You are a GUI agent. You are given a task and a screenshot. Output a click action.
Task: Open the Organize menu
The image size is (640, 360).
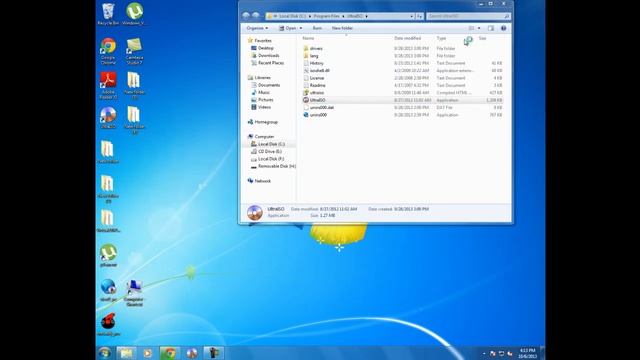pyautogui.click(x=257, y=28)
